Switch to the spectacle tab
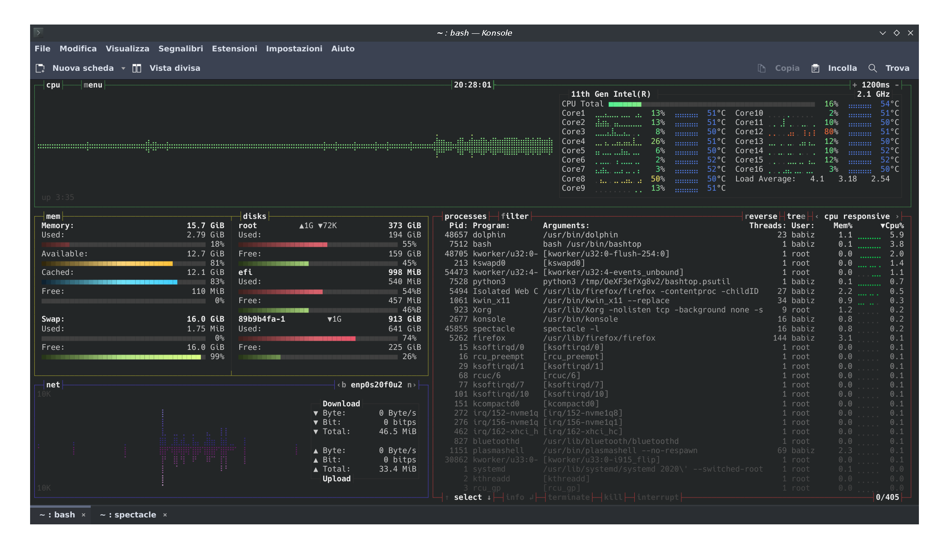The height and width of the screenshot is (560, 949). 128,515
